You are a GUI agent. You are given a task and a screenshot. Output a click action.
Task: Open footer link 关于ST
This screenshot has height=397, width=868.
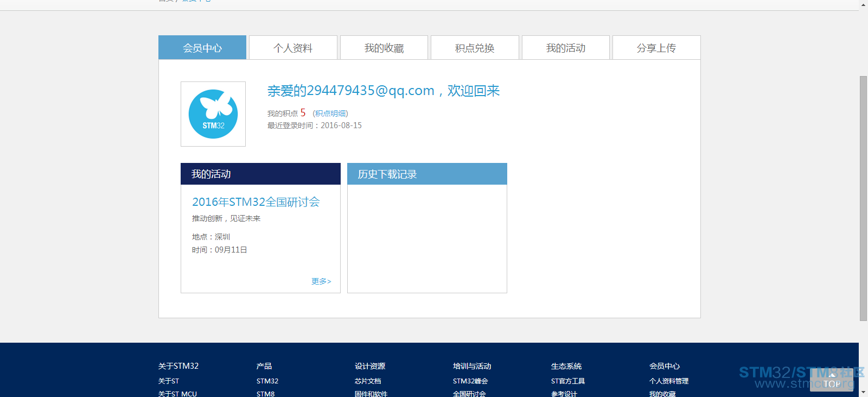point(169,381)
